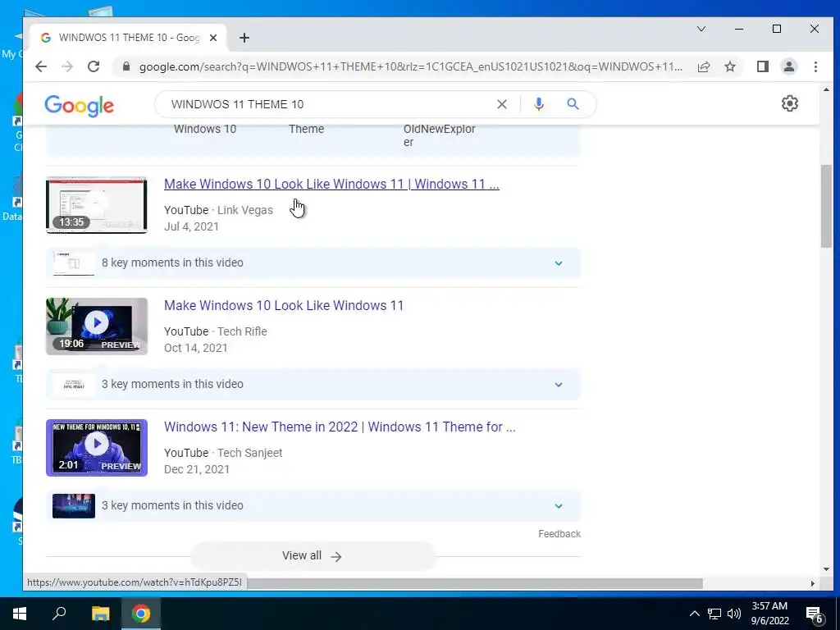Open the network tray icon
The height and width of the screenshot is (630, 840).
click(x=714, y=614)
